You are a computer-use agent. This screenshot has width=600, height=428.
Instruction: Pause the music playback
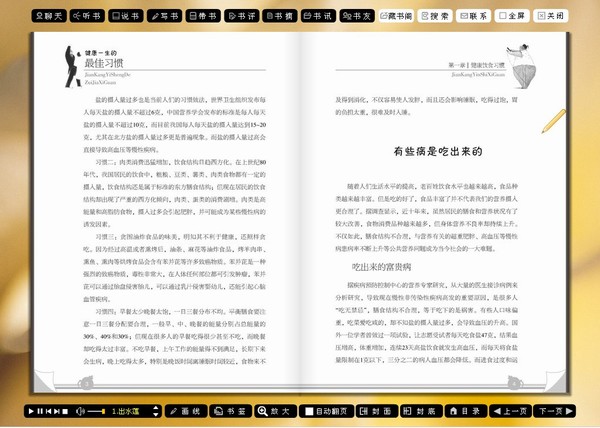click(x=40, y=411)
